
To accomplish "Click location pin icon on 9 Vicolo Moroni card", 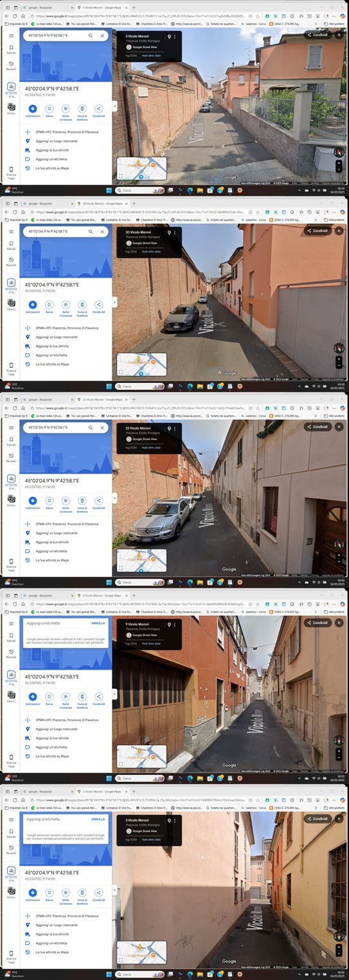I will click(x=169, y=624).
